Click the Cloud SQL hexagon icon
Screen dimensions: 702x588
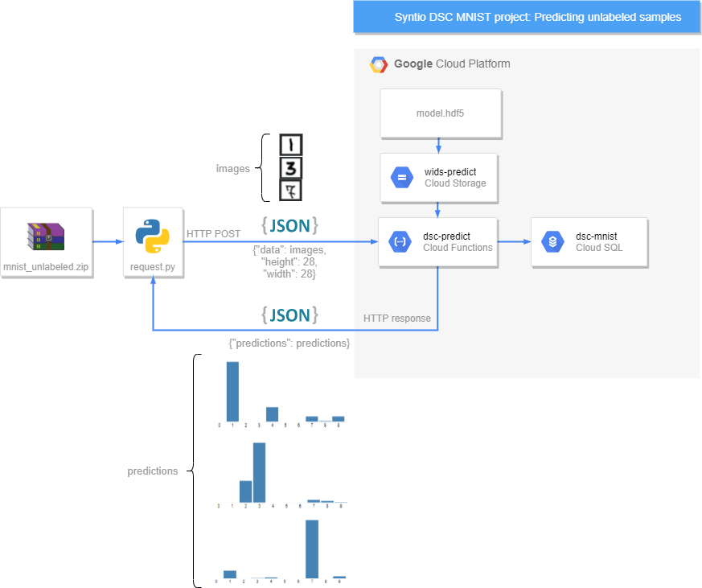click(x=553, y=242)
